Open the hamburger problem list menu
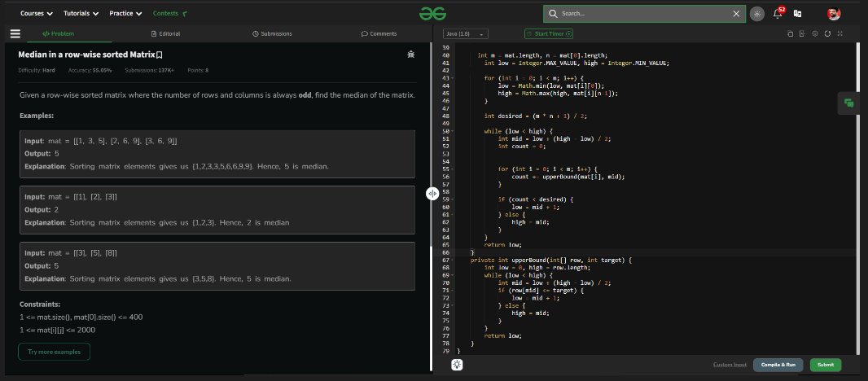Viewport: 868px width, 381px height. click(x=15, y=33)
